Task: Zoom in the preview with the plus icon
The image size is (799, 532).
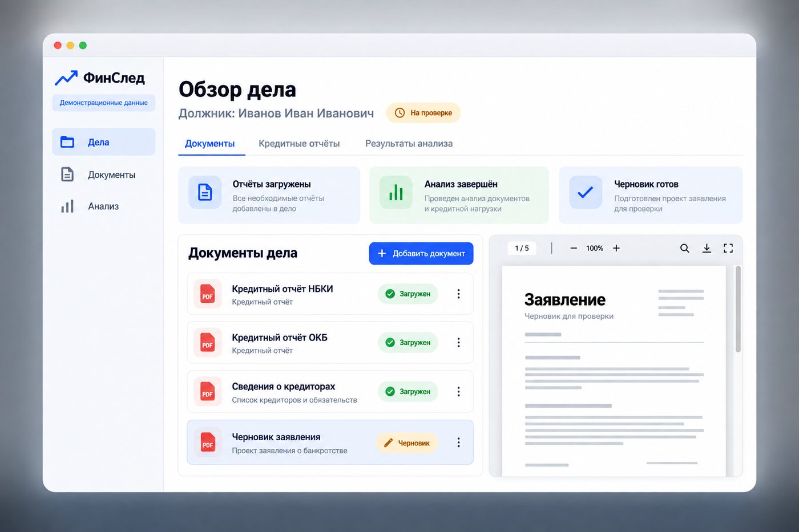Action: point(616,248)
